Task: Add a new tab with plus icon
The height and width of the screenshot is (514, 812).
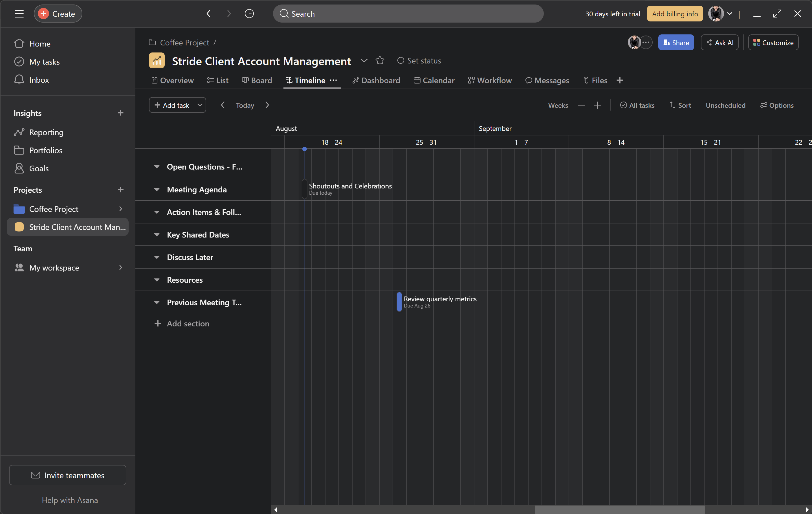Action: (620, 80)
